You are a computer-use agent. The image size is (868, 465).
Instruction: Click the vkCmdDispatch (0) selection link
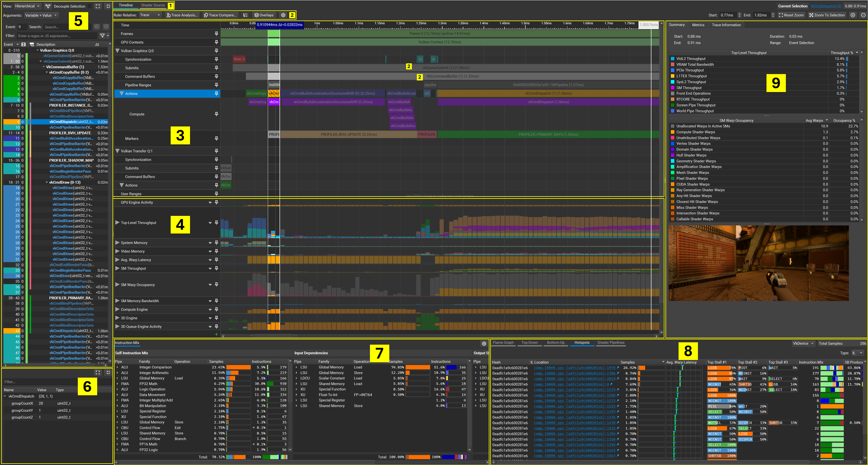826,6
